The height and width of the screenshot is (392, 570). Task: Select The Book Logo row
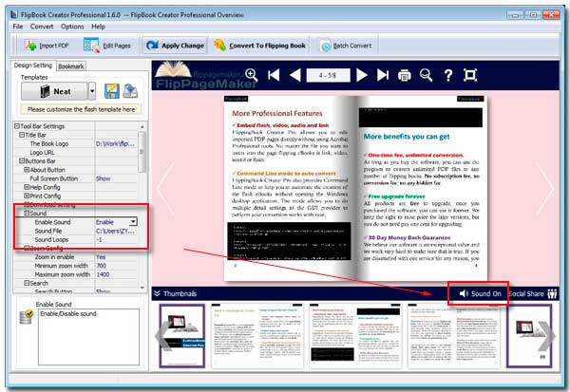pyautogui.click(x=75, y=144)
